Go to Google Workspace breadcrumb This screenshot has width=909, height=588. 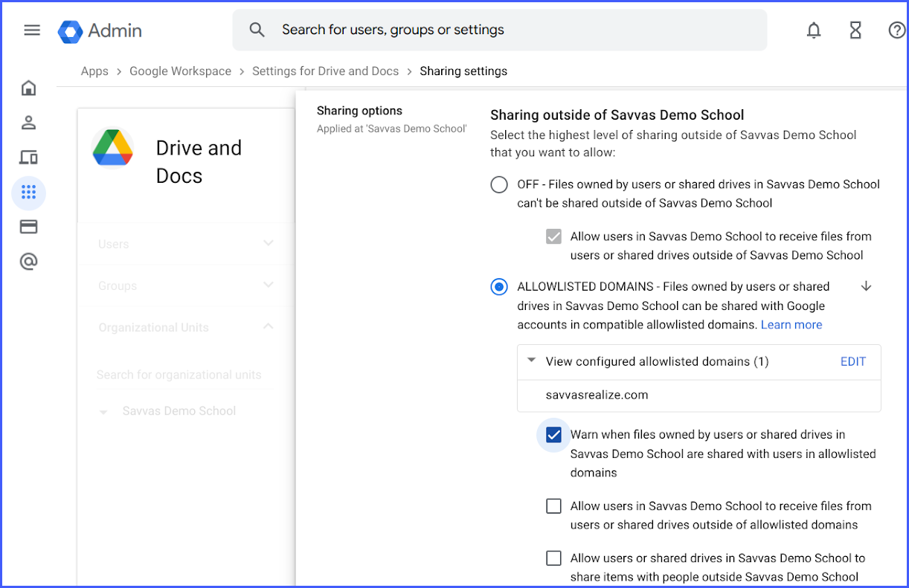pyautogui.click(x=180, y=71)
